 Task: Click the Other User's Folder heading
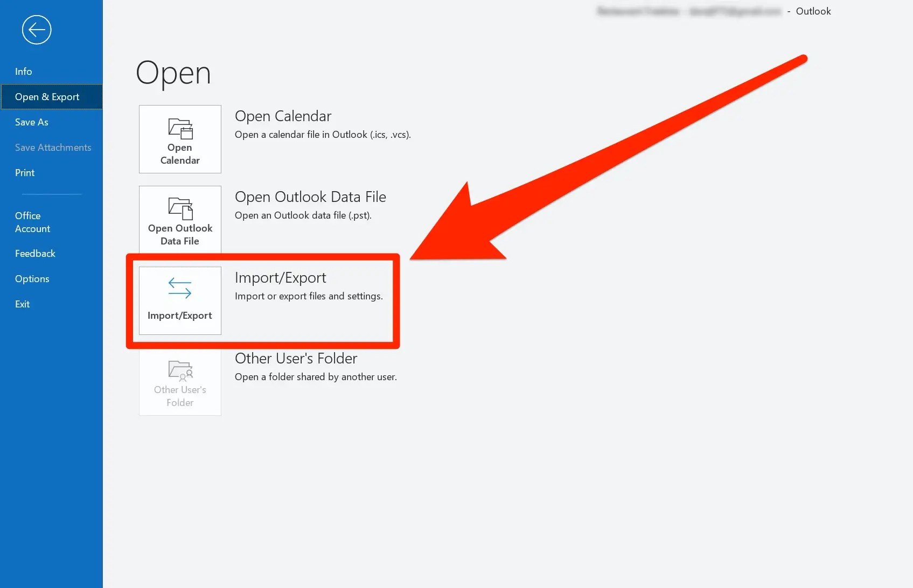point(296,359)
